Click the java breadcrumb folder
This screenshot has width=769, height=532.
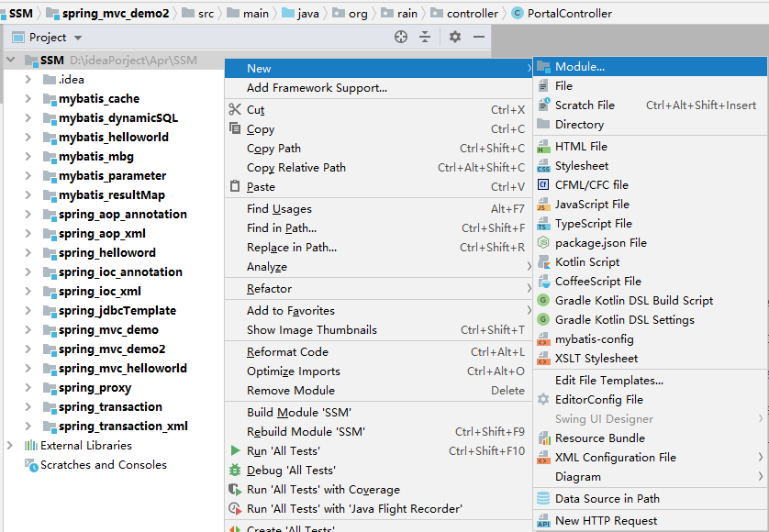pyautogui.click(x=301, y=13)
